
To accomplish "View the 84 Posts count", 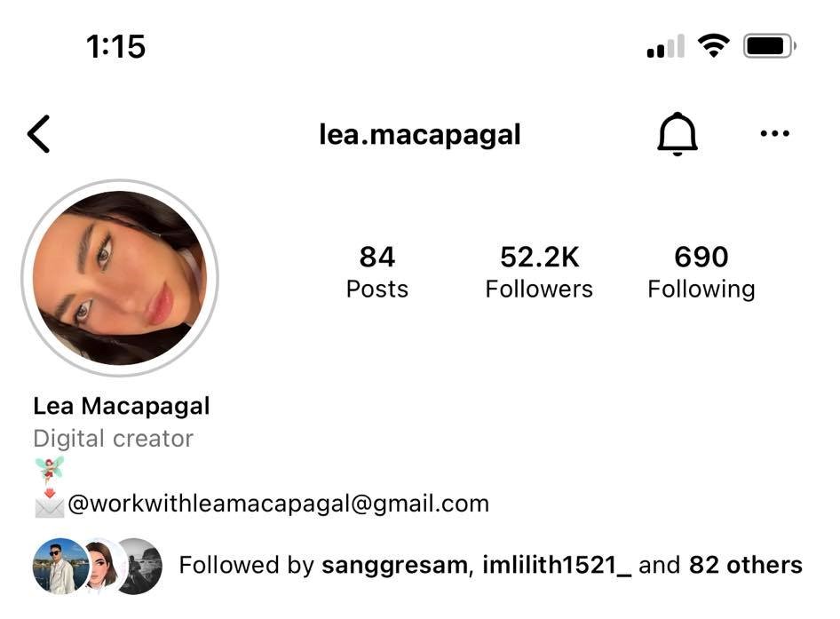I will (x=377, y=272).
